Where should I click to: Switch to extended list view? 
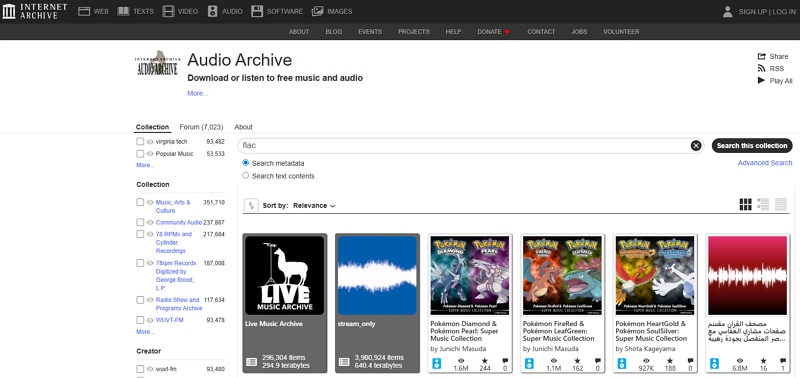click(763, 205)
